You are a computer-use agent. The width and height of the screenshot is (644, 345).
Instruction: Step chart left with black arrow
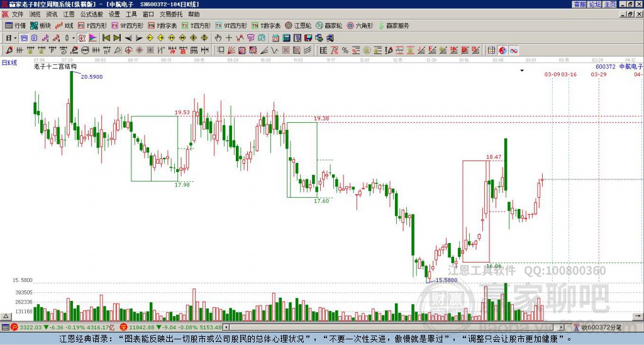click(128, 38)
